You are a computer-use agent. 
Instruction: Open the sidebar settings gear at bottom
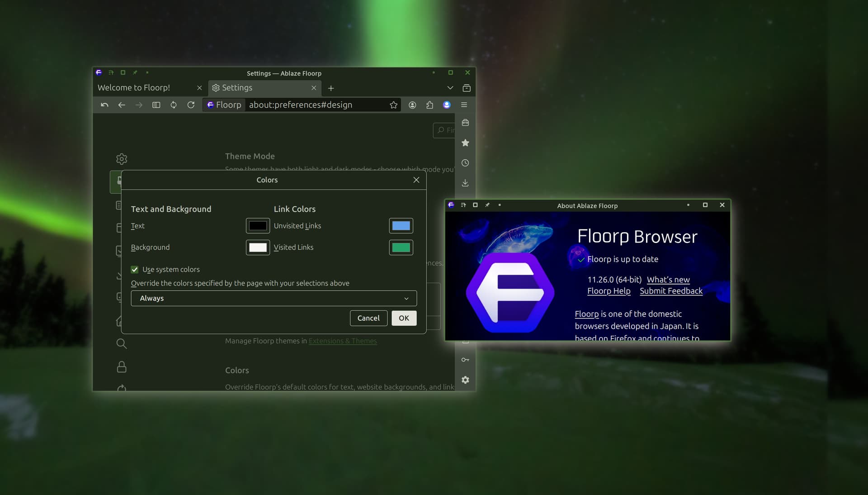click(465, 380)
